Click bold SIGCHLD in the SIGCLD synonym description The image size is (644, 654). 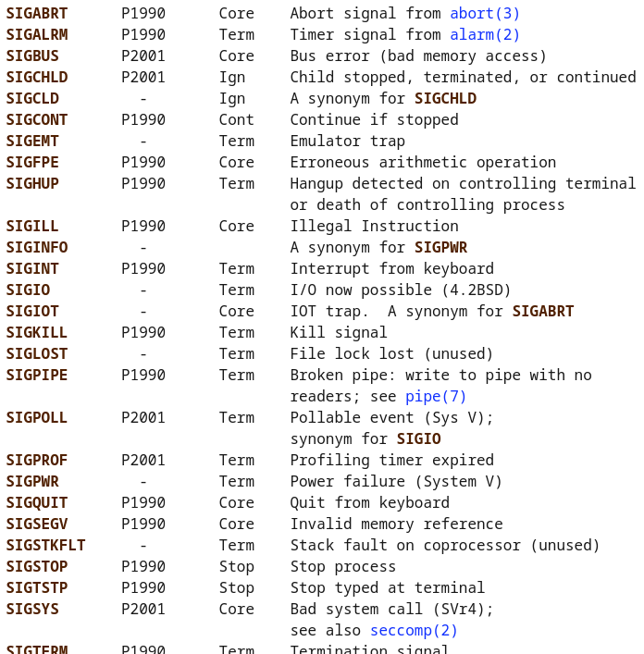tap(445, 98)
